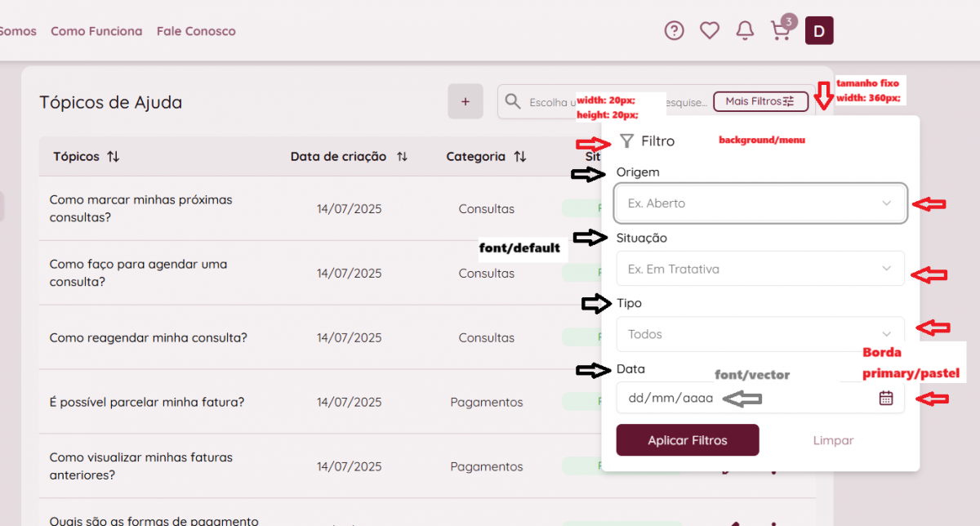Image resolution: width=980 pixels, height=526 pixels.
Task: Sort by Data de criação column
Action: pyautogui.click(x=402, y=157)
